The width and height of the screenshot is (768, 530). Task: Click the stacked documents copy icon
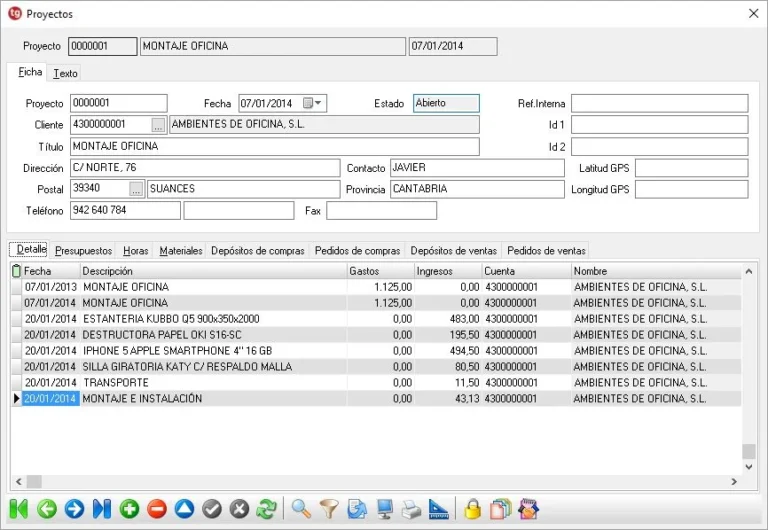(501, 509)
